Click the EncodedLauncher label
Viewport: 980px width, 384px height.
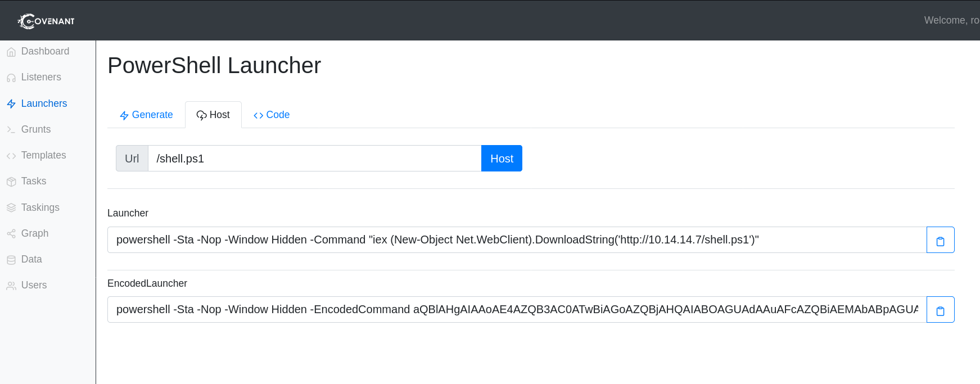coord(147,283)
